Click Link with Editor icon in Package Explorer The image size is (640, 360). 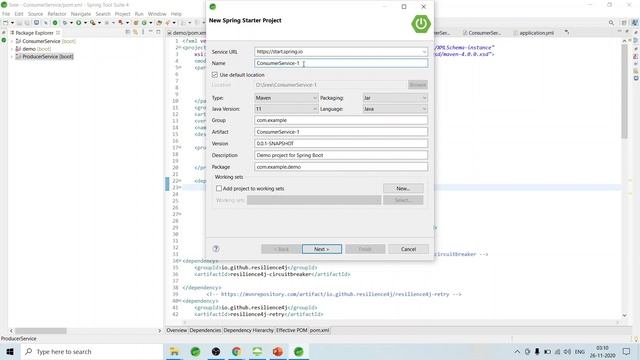point(135,32)
